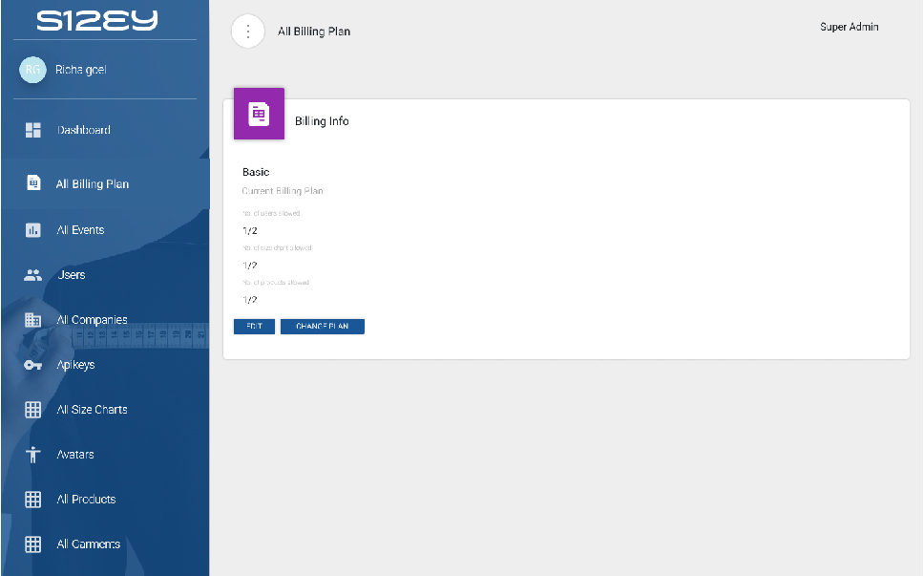Click the Change Plan button
Screen dimensions: 924x576
(x=323, y=327)
